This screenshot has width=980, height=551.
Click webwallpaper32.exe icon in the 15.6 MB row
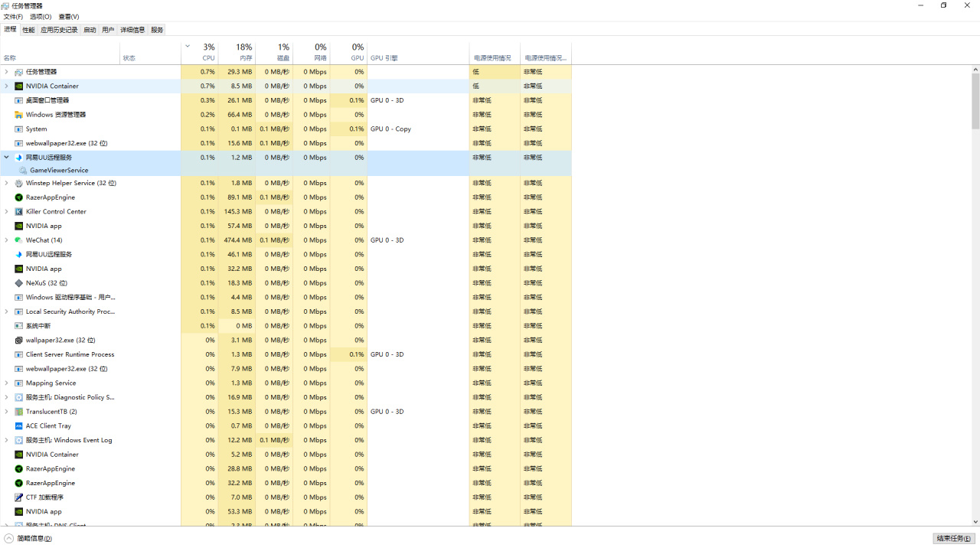[19, 143]
